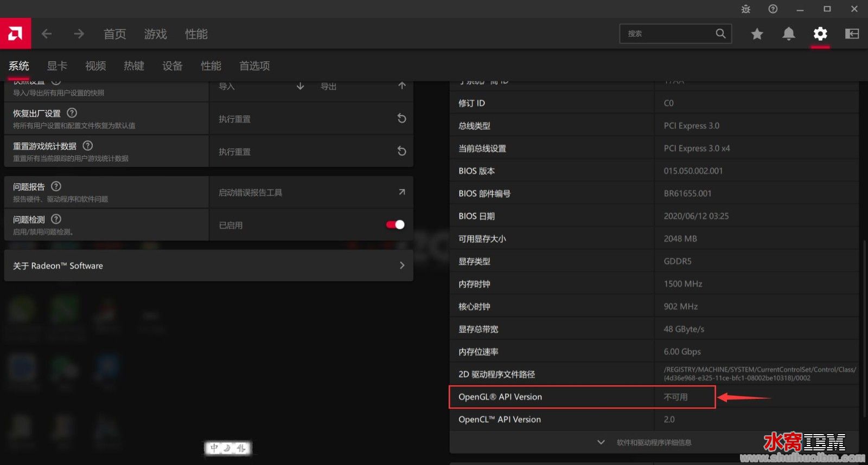The height and width of the screenshot is (465, 868).
Task: Click the IME language indicator bar
Action: pos(228,448)
